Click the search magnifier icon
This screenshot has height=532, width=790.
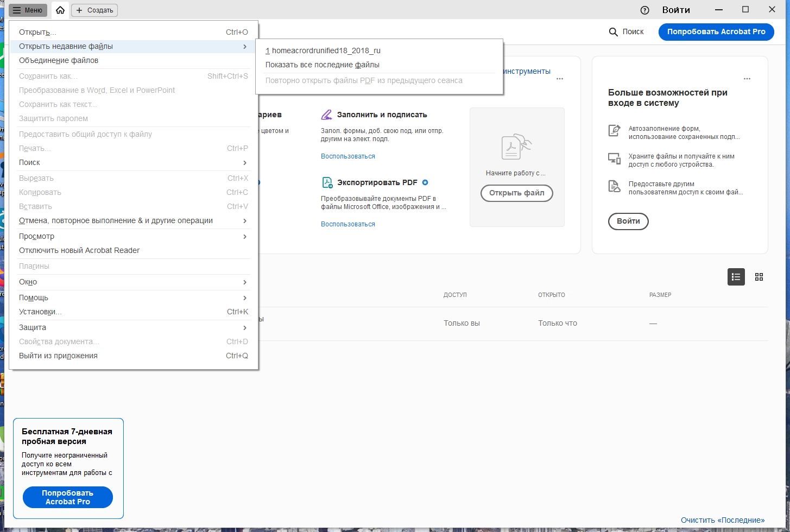click(x=614, y=32)
